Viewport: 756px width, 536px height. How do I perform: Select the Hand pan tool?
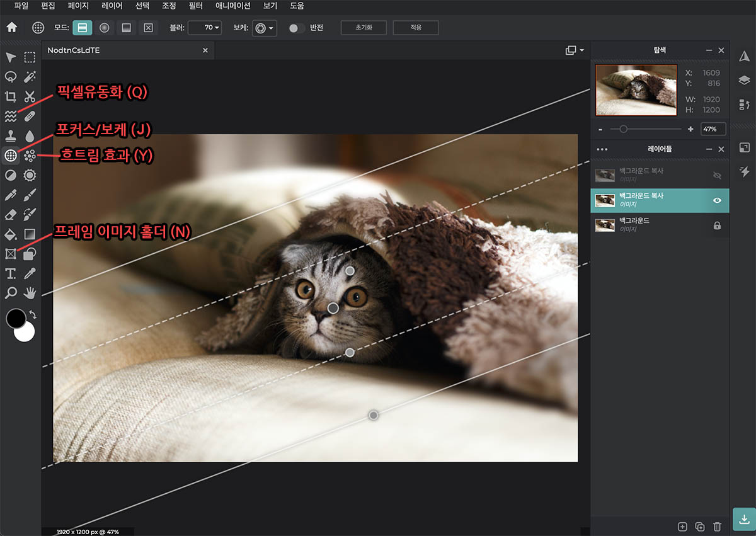[x=30, y=292]
